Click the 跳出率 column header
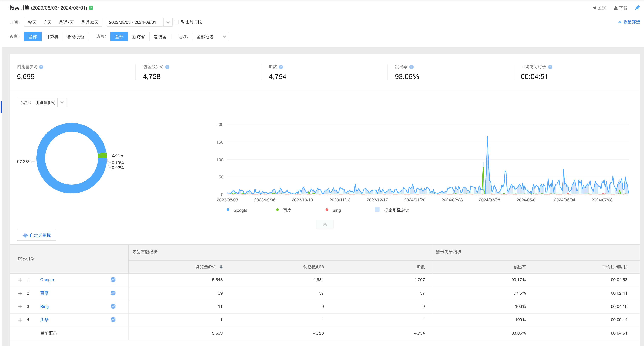Image resolution: width=644 pixels, height=346 pixels. pos(520,267)
